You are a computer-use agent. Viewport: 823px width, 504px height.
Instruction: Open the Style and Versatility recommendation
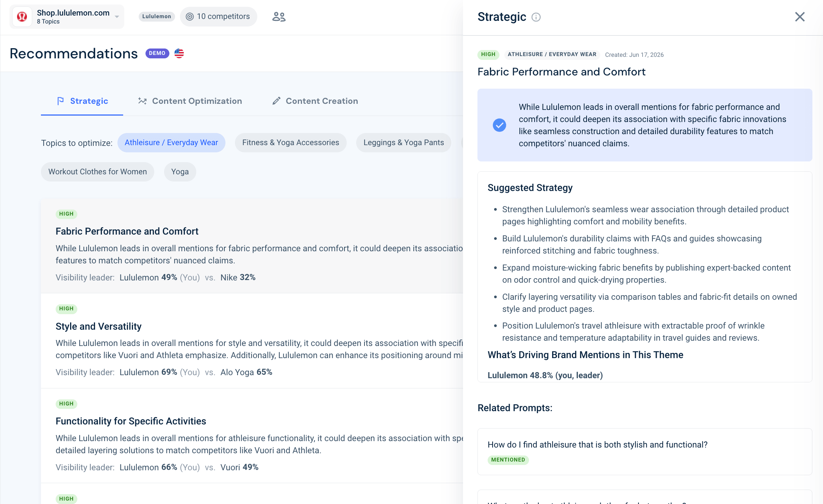click(x=252, y=341)
